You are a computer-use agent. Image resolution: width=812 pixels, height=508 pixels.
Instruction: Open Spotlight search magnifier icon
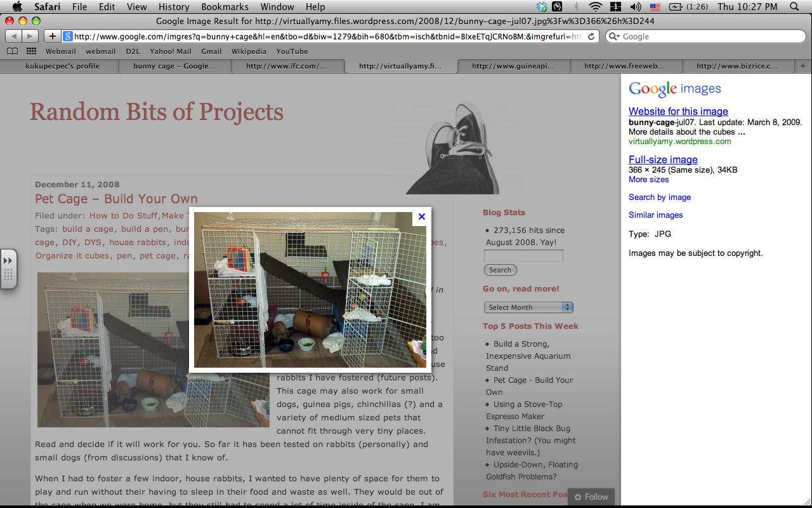coord(795,7)
